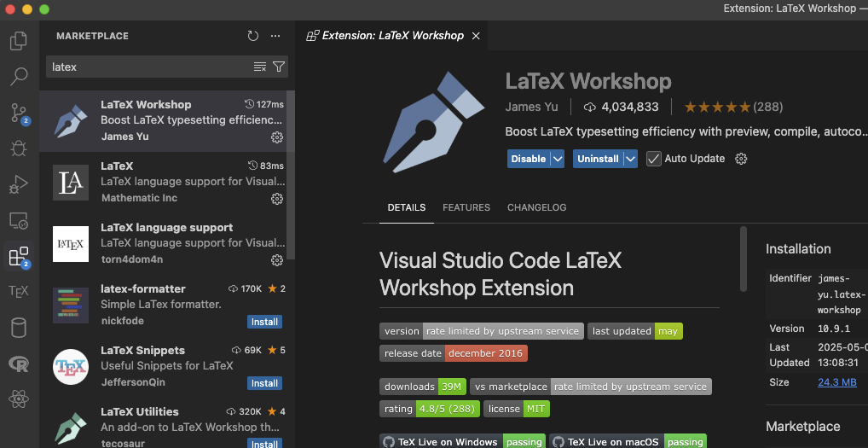
Task: Open settings gear beside Auto Update
Action: [x=741, y=159]
